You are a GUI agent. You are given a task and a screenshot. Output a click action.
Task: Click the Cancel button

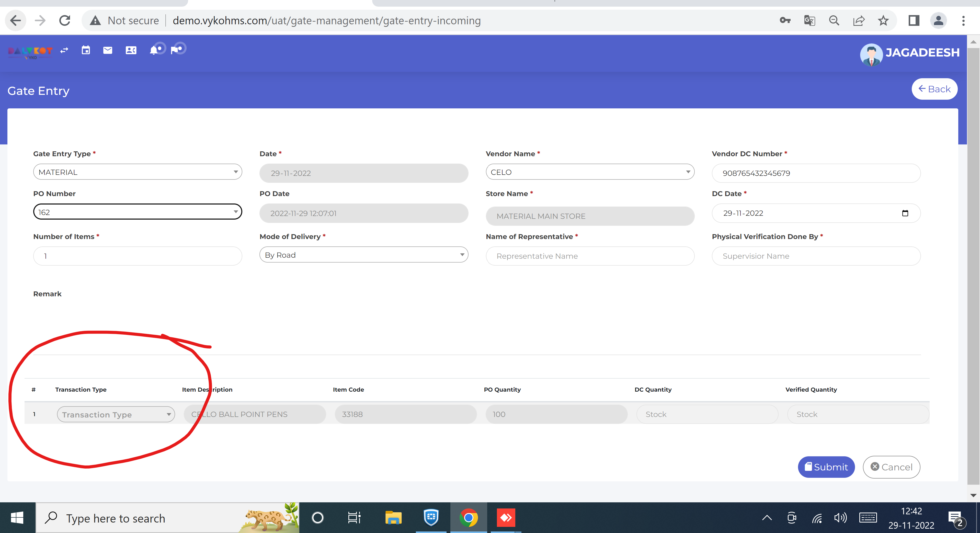pyautogui.click(x=891, y=467)
